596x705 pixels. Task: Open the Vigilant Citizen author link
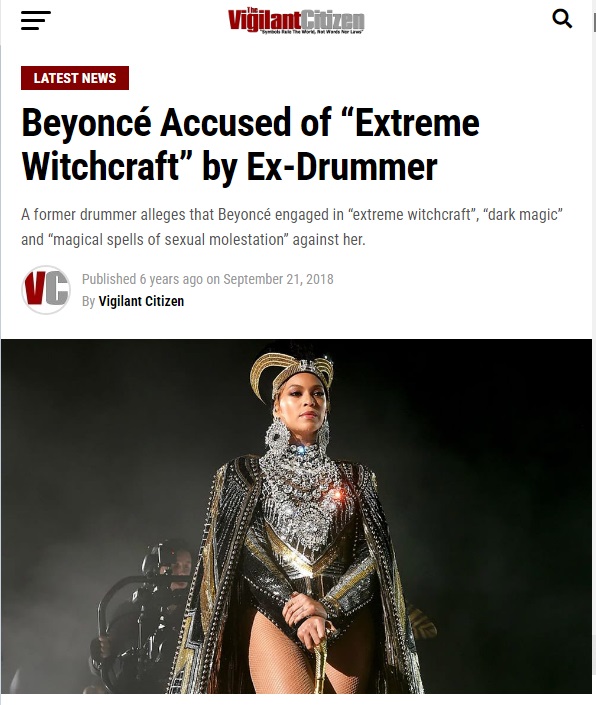(x=141, y=301)
